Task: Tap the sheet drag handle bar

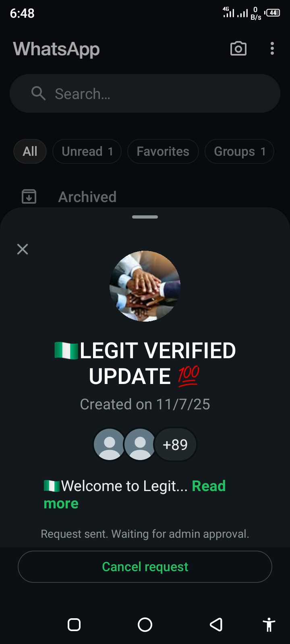Action: (145, 217)
